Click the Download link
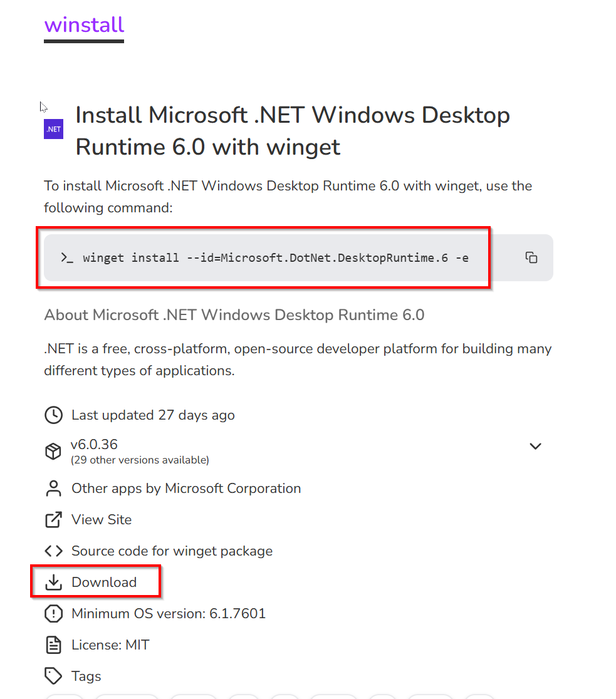The width and height of the screenshot is (616, 699). pos(104,582)
